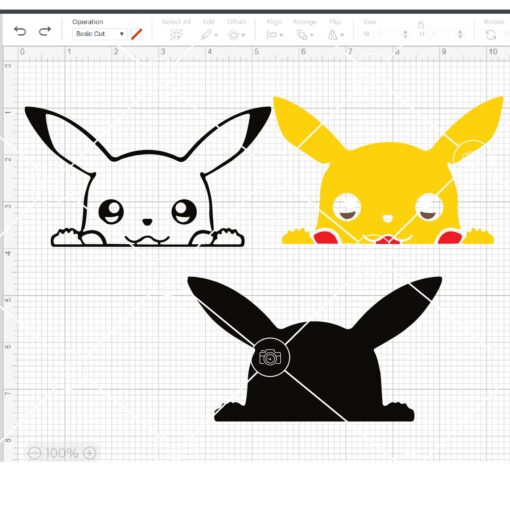The height and width of the screenshot is (510, 510).
Task: Adjust the width stepper arrows
Action: (405, 34)
